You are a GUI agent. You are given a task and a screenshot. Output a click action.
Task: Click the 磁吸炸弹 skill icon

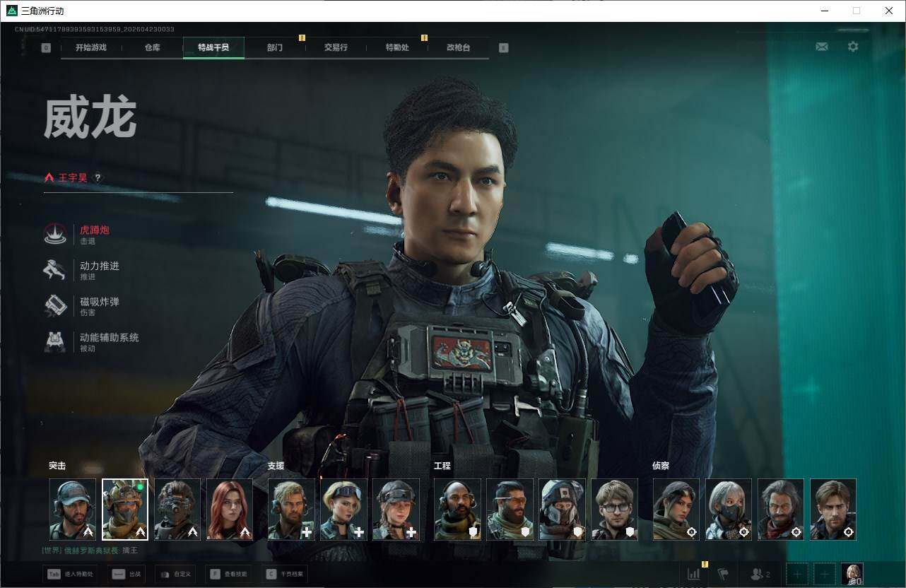click(55, 306)
